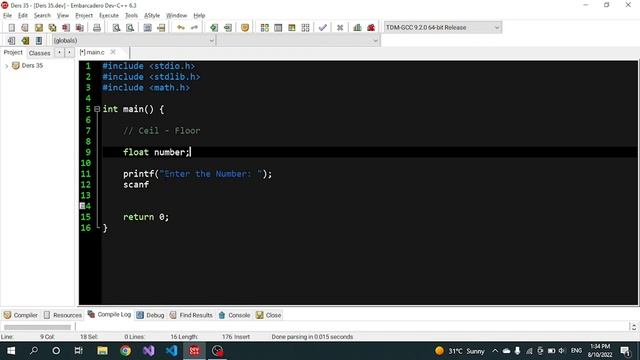
Task: Click the Go to Line toolbar icon
Action: coord(161,28)
